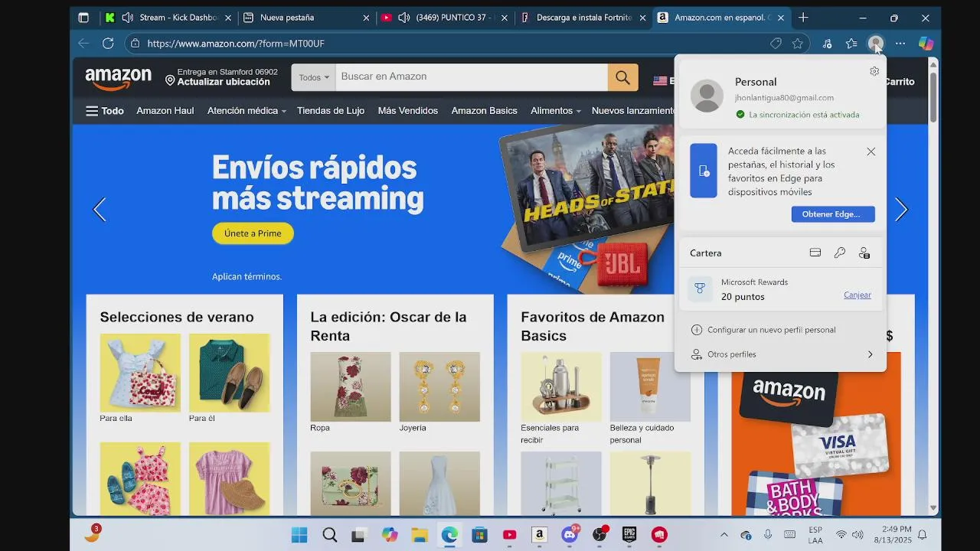Open the Todo hamburger menu

point(105,111)
